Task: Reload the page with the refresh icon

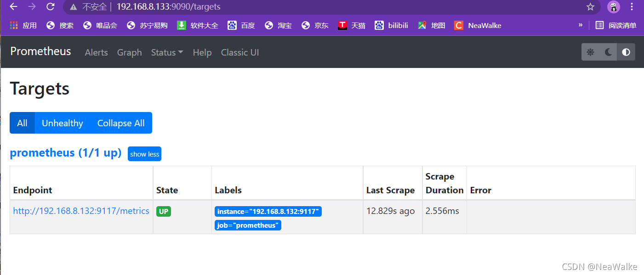Action: coord(51,7)
